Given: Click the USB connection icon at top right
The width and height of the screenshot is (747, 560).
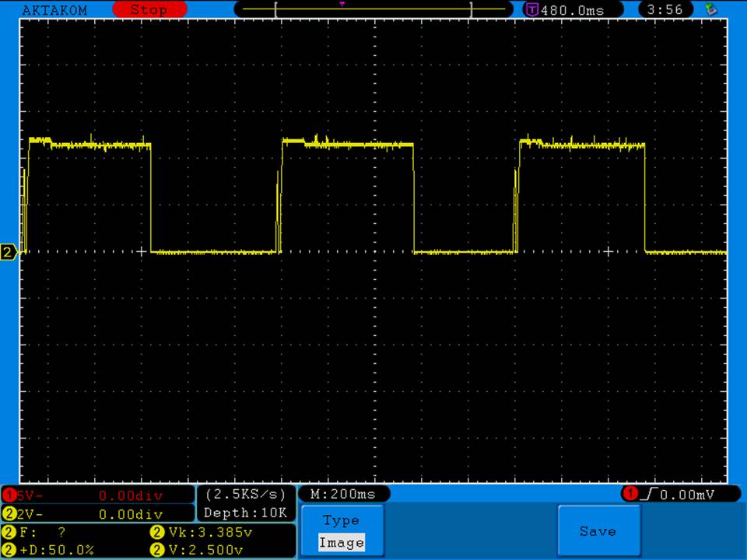Looking at the screenshot, I should tap(710, 9).
